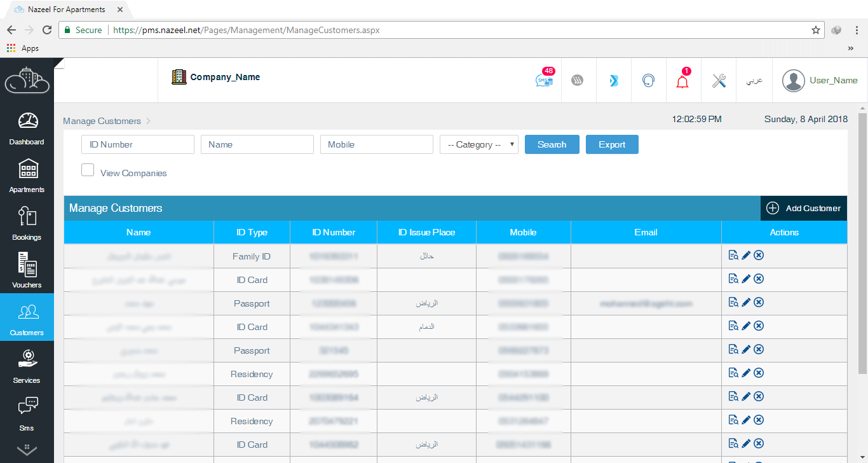The image size is (868, 463).
Task: Switch interface language to Arabic
Action: pos(754,81)
